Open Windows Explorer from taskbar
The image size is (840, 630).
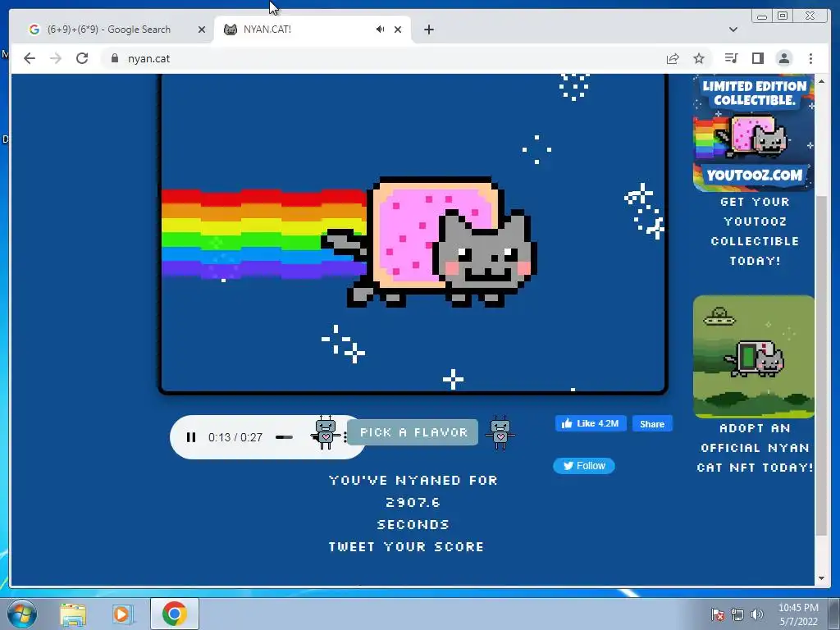(x=73, y=614)
